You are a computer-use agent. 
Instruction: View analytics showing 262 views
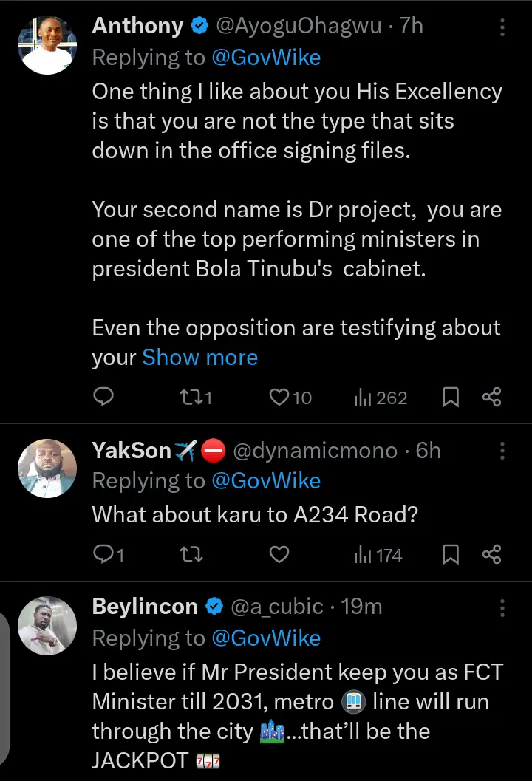[x=381, y=398]
